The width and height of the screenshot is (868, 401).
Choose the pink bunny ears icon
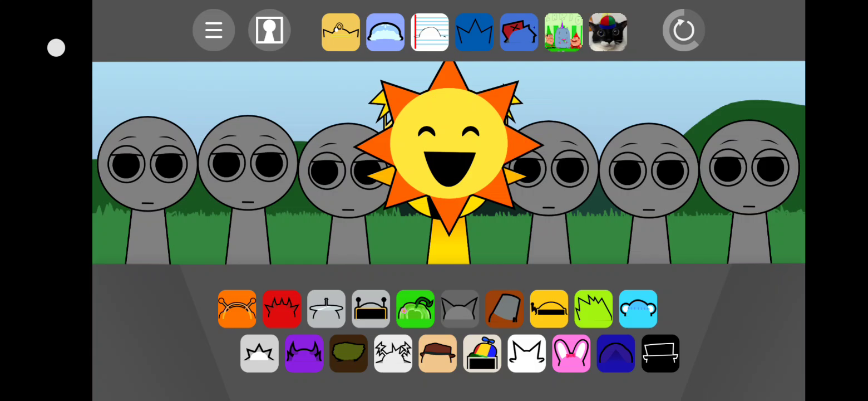tap(571, 353)
